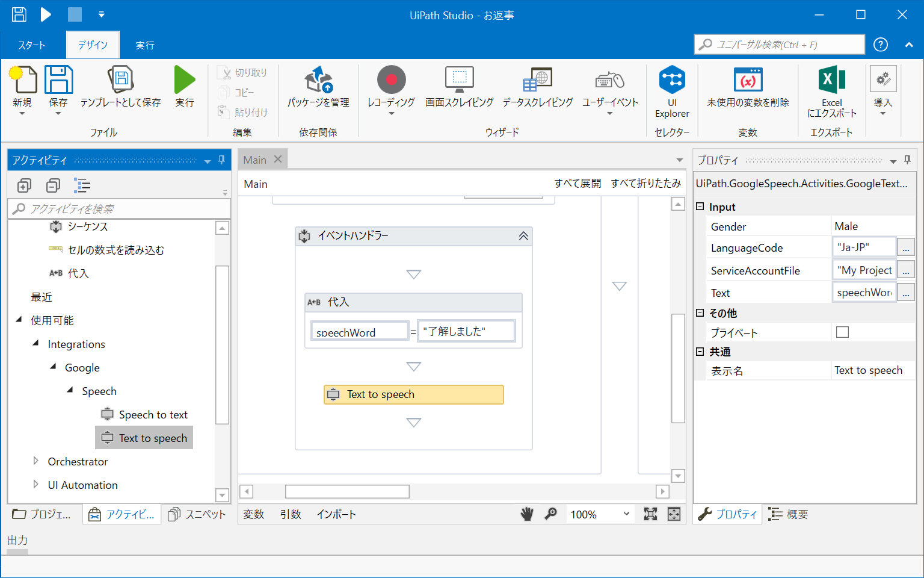924x578 pixels.
Task: Click すべて展開 expand all link
Action: tap(577, 184)
